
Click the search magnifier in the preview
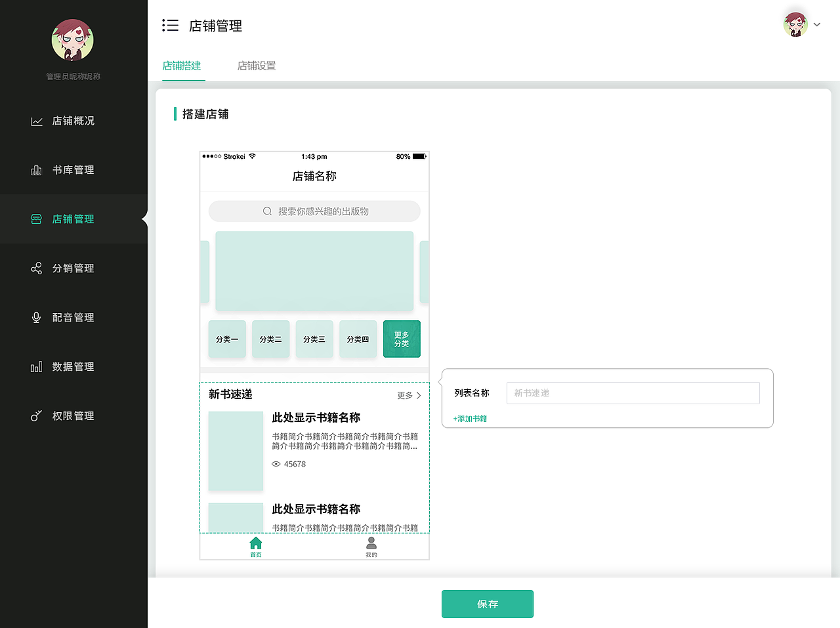(x=266, y=211)
